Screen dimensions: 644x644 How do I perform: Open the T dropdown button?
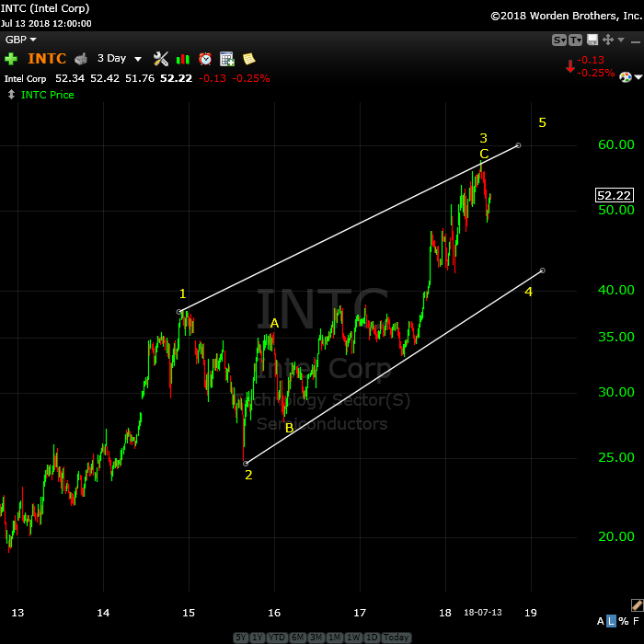[x=575, y=40]
